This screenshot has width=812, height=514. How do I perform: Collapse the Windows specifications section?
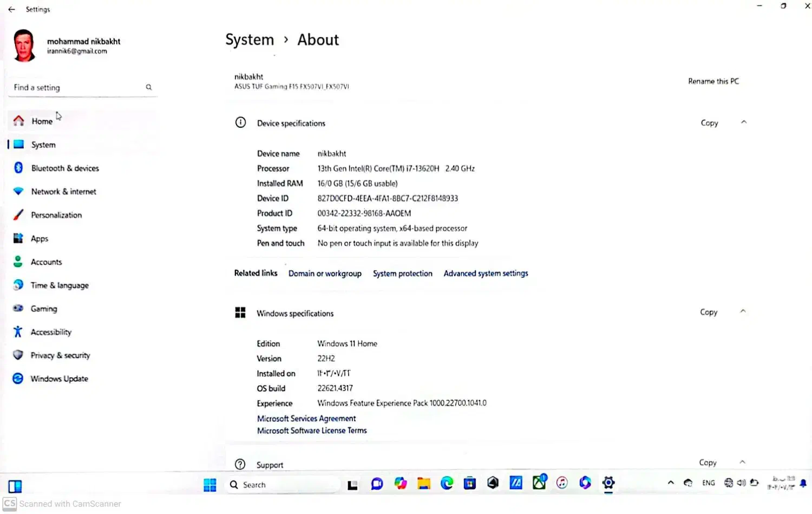tap(743, 311)
